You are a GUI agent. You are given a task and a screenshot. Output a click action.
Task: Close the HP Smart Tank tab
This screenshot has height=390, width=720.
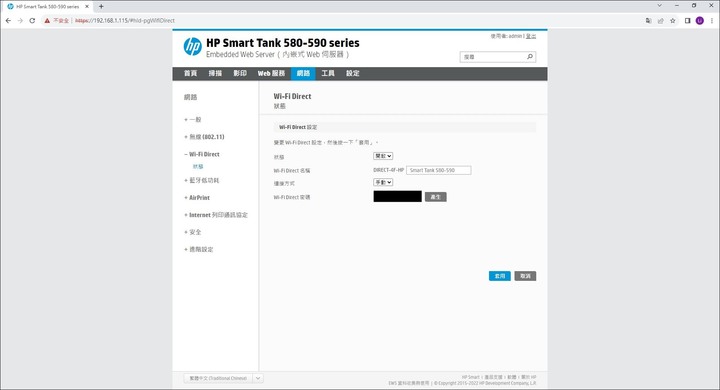pos(87,6)
